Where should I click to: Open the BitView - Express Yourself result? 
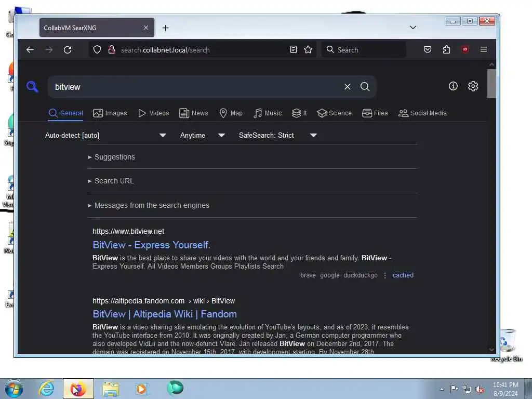[151, 245]
